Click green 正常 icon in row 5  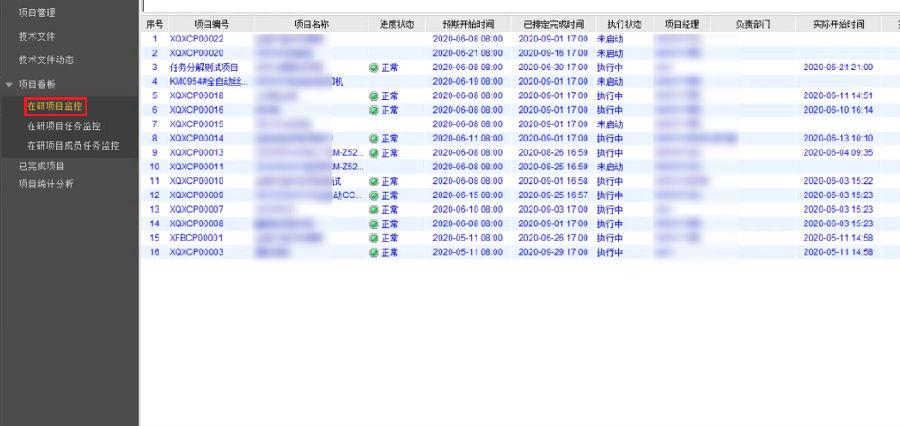[x=374, y=96]
